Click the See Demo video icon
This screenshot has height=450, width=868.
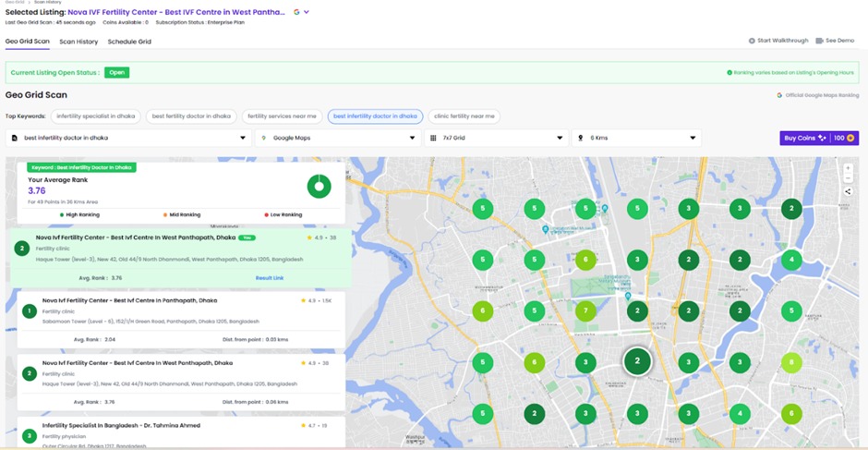pyautogui.click(x=819, y=41)
